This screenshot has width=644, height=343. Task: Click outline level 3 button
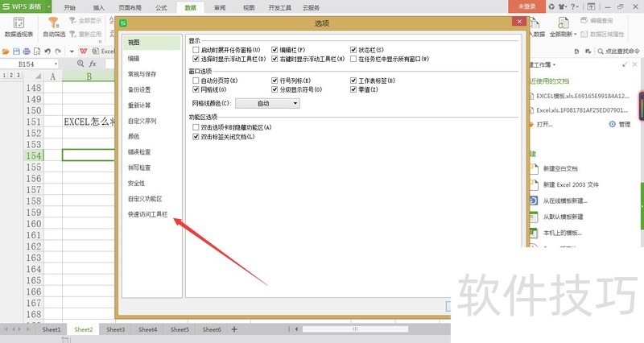[18, 76]
